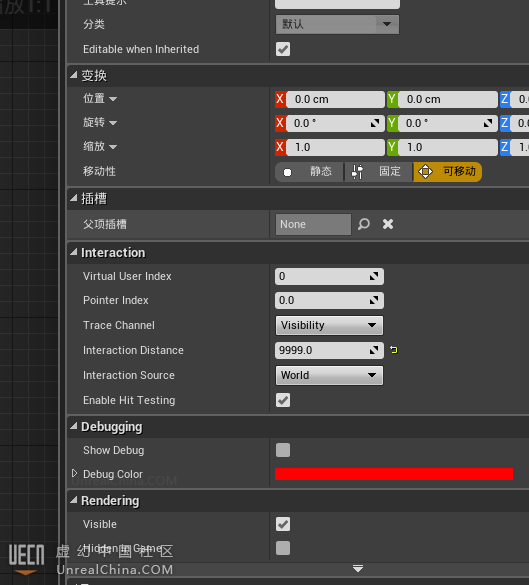Image resolution: width=529 pixels, height=585 pixels.
Task: Click the search icon beside parent socket None
Action: click(x=364, y=224)
